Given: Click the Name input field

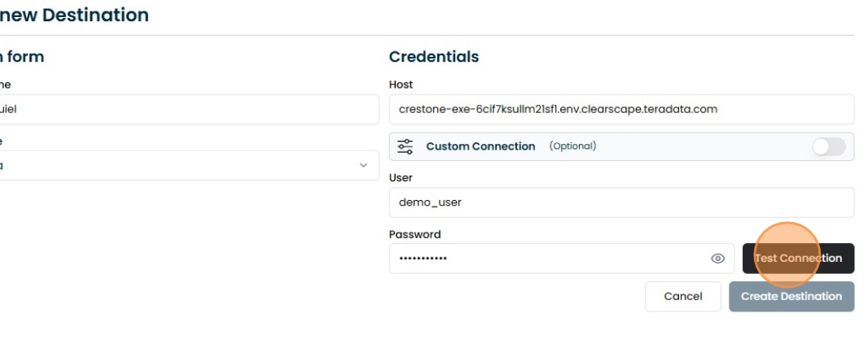Looking at the screenshot, I should tap(187, 109).
